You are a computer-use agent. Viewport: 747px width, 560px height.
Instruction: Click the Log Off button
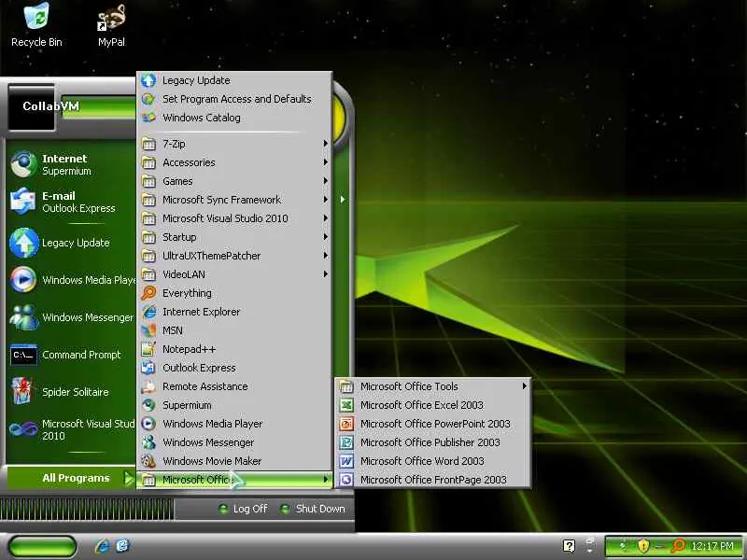point(243,509)
